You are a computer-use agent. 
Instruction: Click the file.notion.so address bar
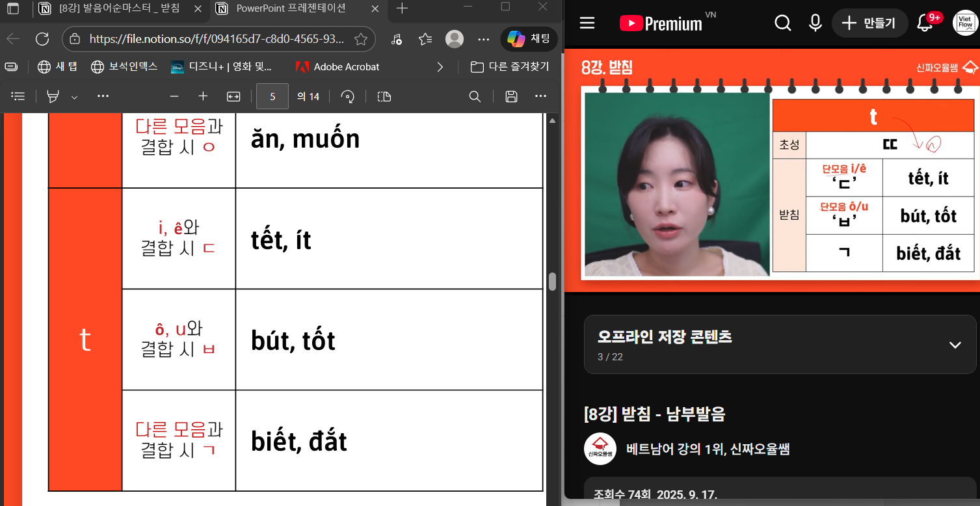[219, 39]
